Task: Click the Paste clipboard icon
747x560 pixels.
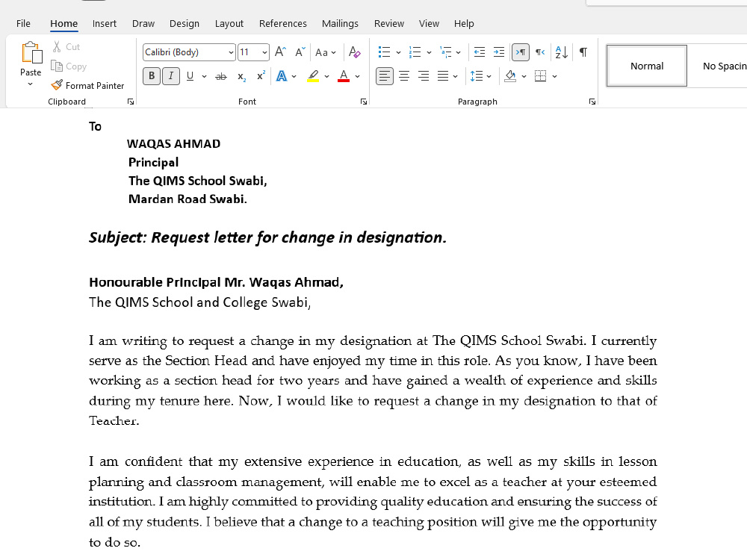Action: click(31, 52)
